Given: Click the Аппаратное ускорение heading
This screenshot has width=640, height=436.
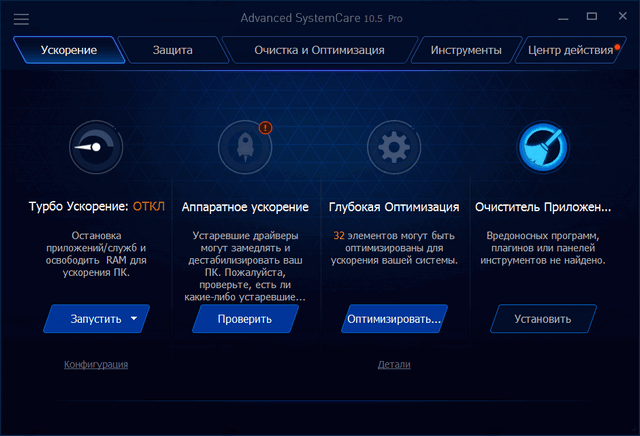Looking at the screenshot, I should click(x=245, y=207).
